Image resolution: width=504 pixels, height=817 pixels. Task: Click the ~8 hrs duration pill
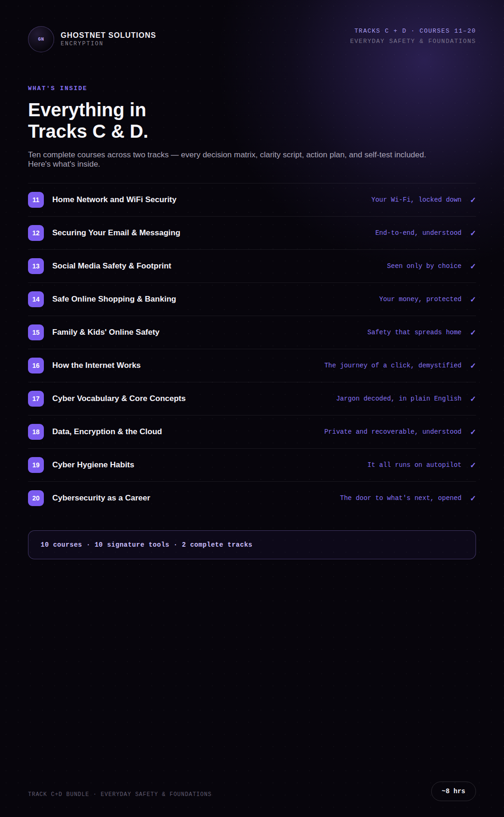453,791
